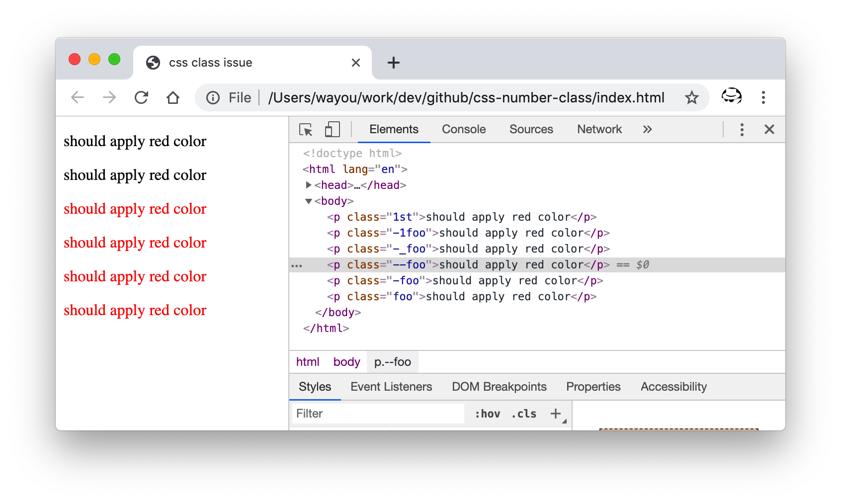Open the Sources panel
Image resolution: width=841 pixels, height=504 pixels.
[531, 129]
